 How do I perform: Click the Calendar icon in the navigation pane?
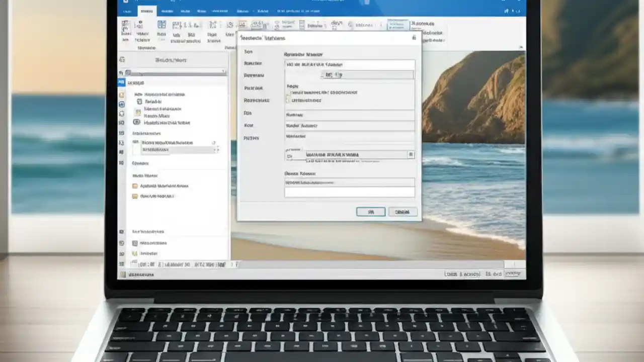tap(121, 95)
